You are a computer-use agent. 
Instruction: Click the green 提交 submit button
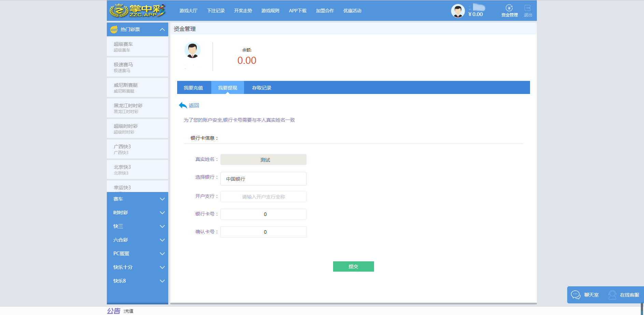354,266
